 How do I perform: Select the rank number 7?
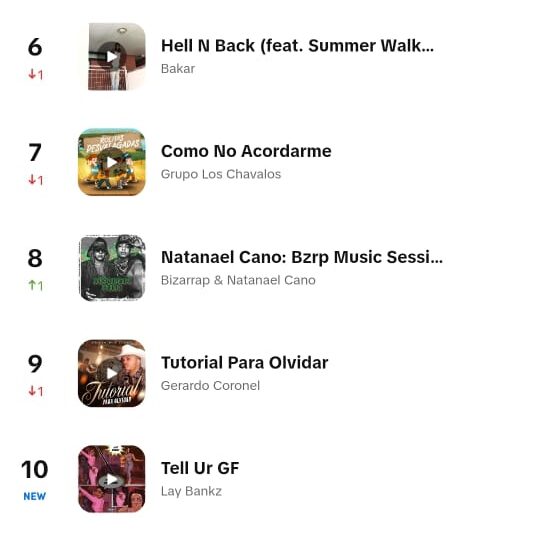(35, 152)
